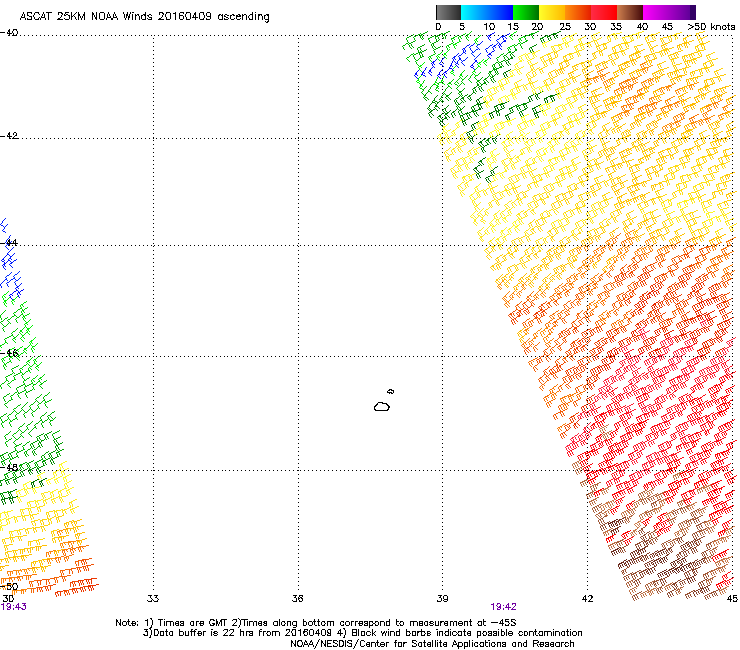This screenshot has width=740, height=650.
Task: Click the 'Times are GMT' note line
Action: coord(316,623)
